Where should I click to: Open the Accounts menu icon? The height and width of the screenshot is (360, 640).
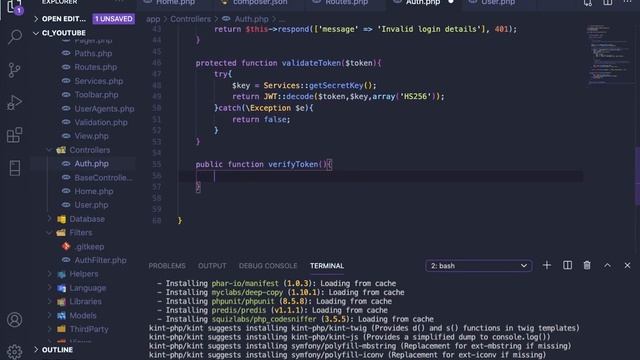(15, 320)
